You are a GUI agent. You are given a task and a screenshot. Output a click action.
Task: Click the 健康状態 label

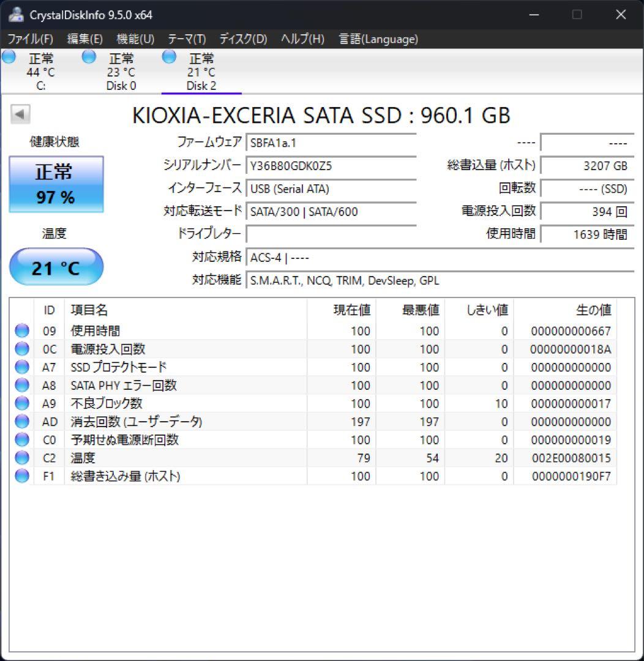tap(54, 141)
